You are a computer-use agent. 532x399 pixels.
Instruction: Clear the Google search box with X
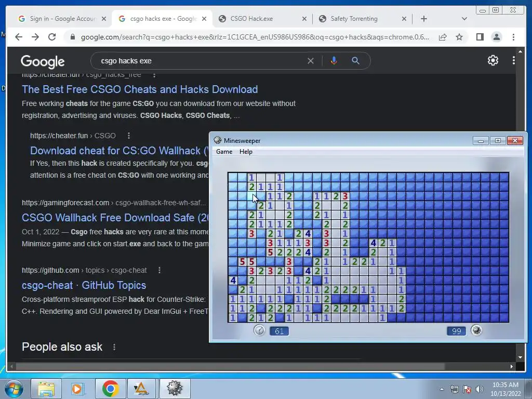[x=311, y=61]
